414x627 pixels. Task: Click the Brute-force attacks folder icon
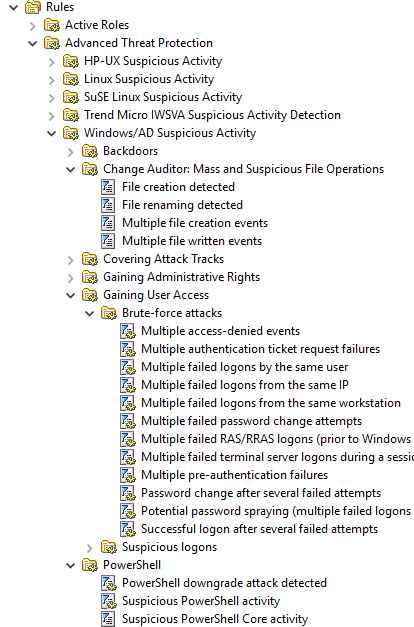(109, 313)
